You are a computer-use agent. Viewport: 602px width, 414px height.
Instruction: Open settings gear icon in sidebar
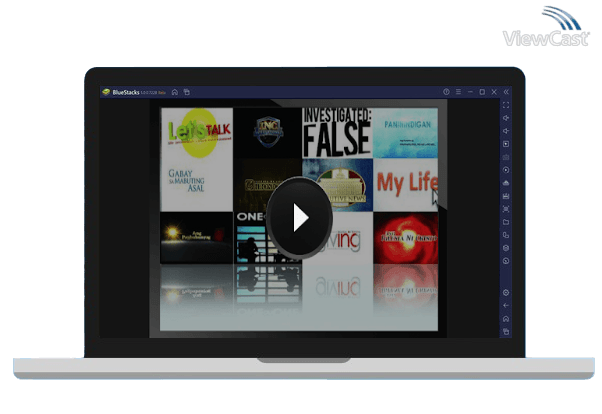click(506, 293)
